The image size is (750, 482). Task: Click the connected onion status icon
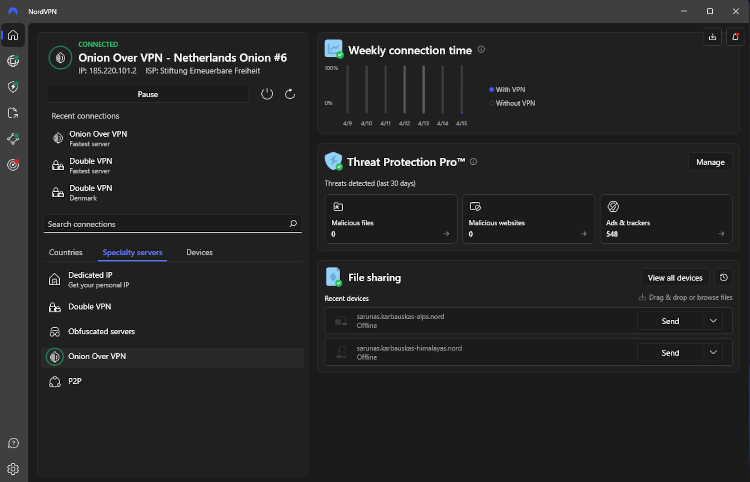click(x=60, y=58)
